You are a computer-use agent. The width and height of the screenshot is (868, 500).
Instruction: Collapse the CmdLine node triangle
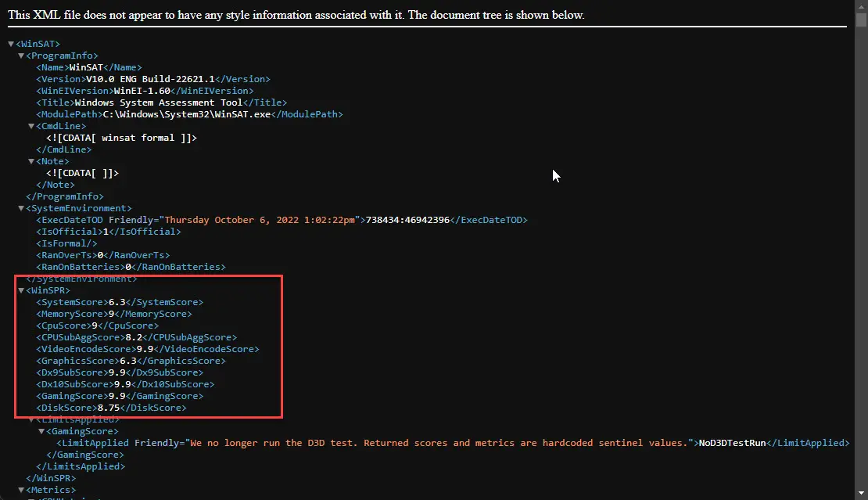click(31, 126)
